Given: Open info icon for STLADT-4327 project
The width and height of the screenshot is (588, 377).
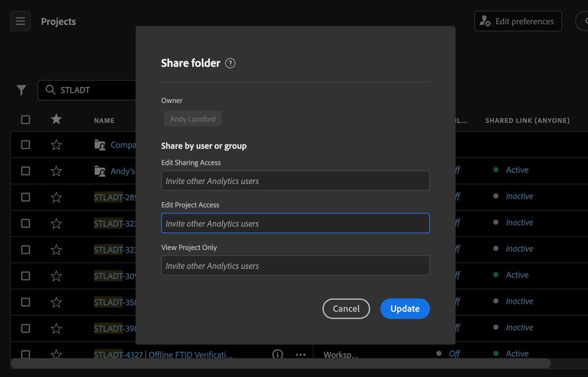Looking at the screenshot, I should [x=278, y=355].
